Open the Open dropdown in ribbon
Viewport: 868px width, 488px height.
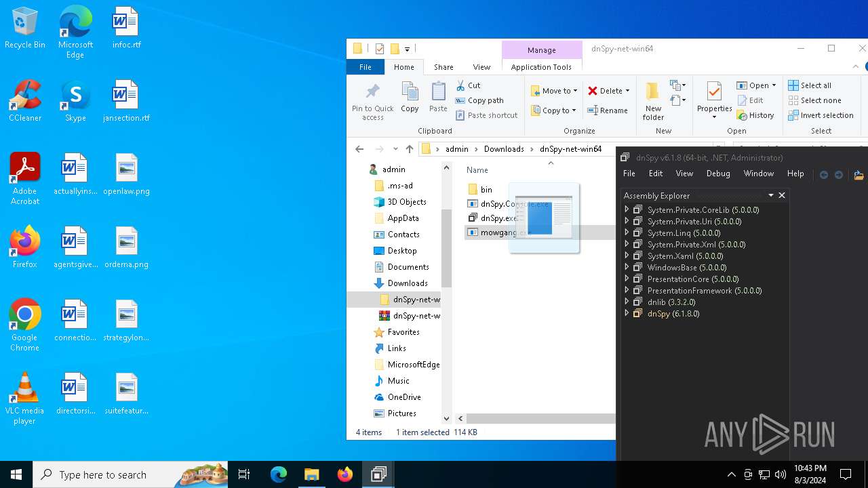pos(756,85)
